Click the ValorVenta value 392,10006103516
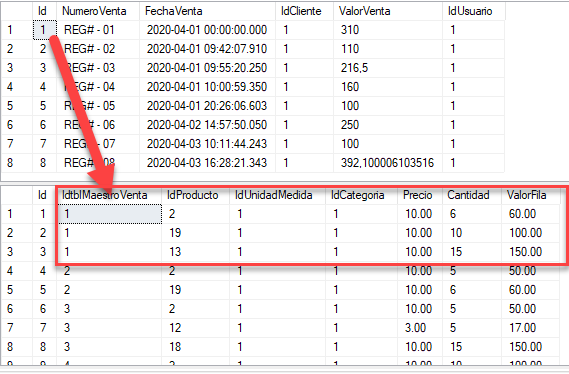Image resolution: width=569 pixels, height=374 pixels. [388, 163]
